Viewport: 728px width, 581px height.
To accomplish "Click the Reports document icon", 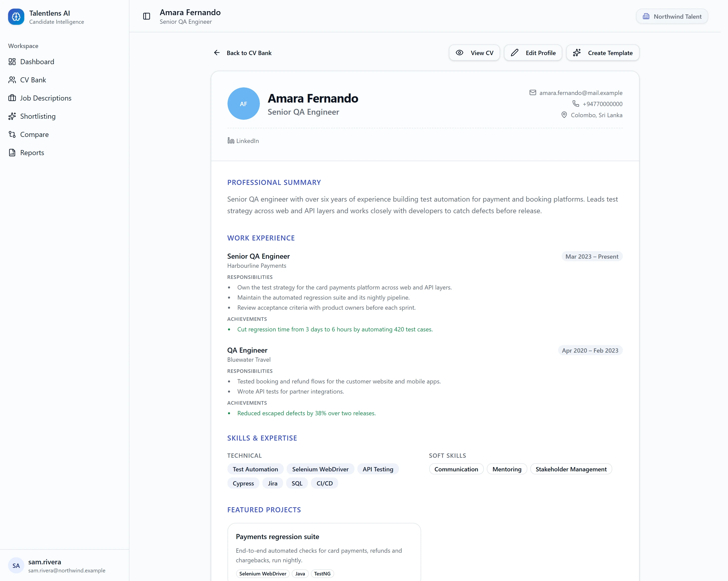I will click(12, 153).
